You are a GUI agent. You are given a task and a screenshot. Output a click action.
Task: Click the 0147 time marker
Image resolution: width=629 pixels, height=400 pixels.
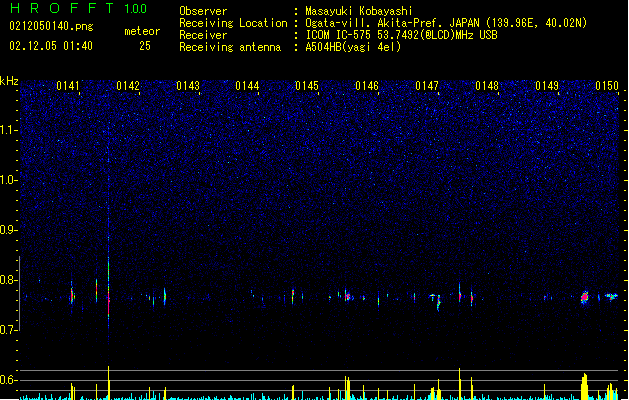pyautogui.click(x=427, y=86)
